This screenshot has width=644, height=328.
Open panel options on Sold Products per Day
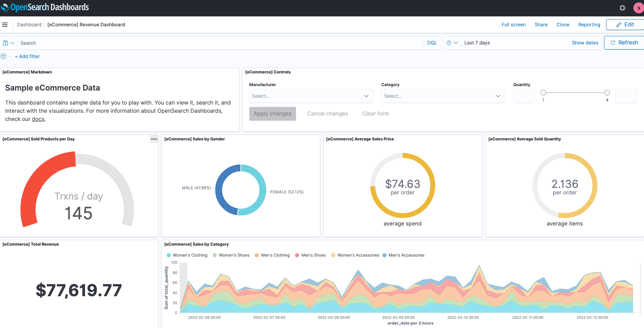(154, 139)
